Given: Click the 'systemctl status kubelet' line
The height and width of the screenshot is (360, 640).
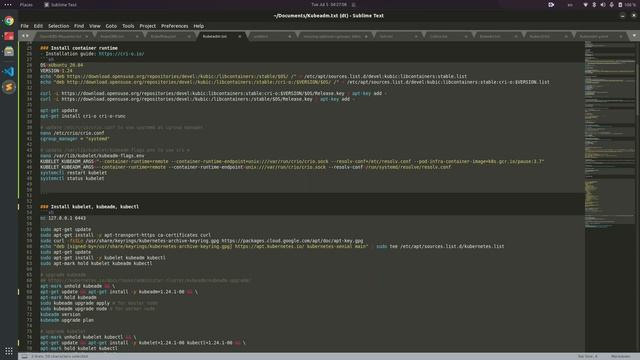Looking at the screenshot, I should [72, 178].
